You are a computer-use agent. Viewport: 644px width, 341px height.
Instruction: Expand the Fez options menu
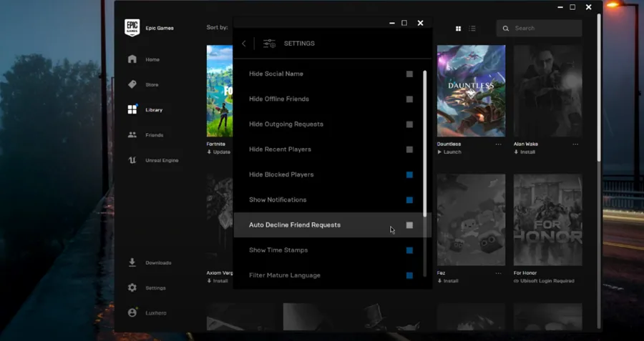click(498, 273)
